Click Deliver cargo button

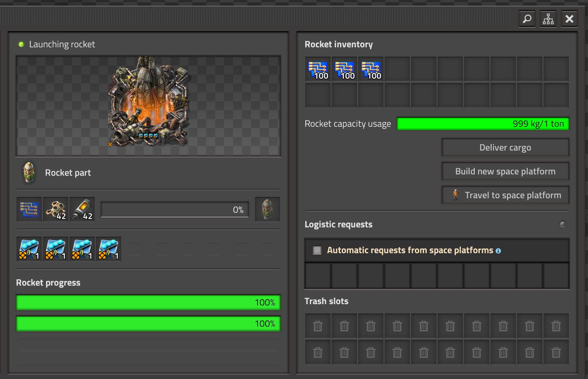click(x=505, y=147)
